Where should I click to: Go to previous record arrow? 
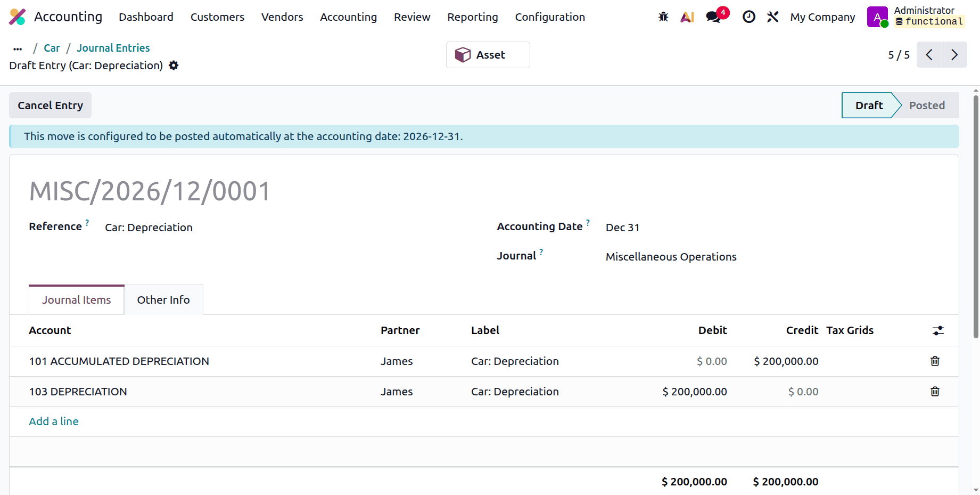point(929,55)
